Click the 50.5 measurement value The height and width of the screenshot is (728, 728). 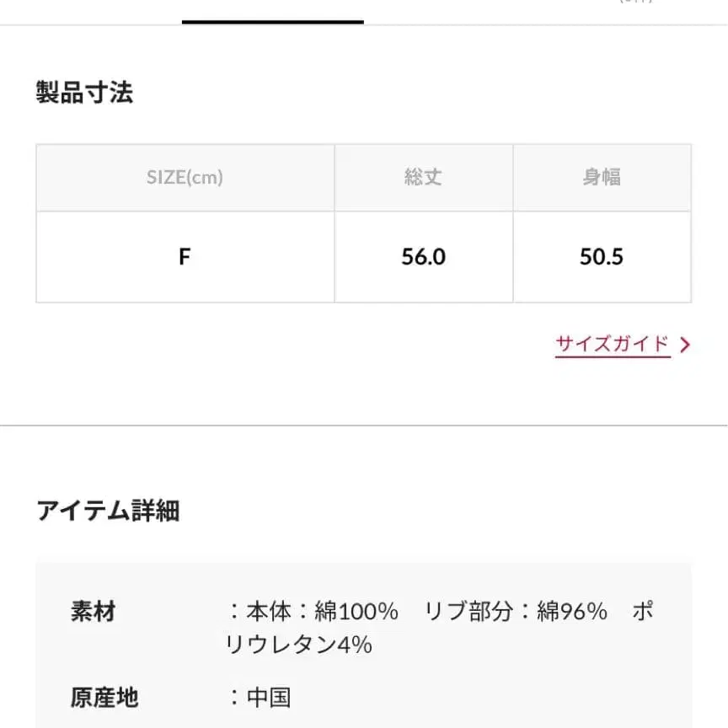(602, 256)
